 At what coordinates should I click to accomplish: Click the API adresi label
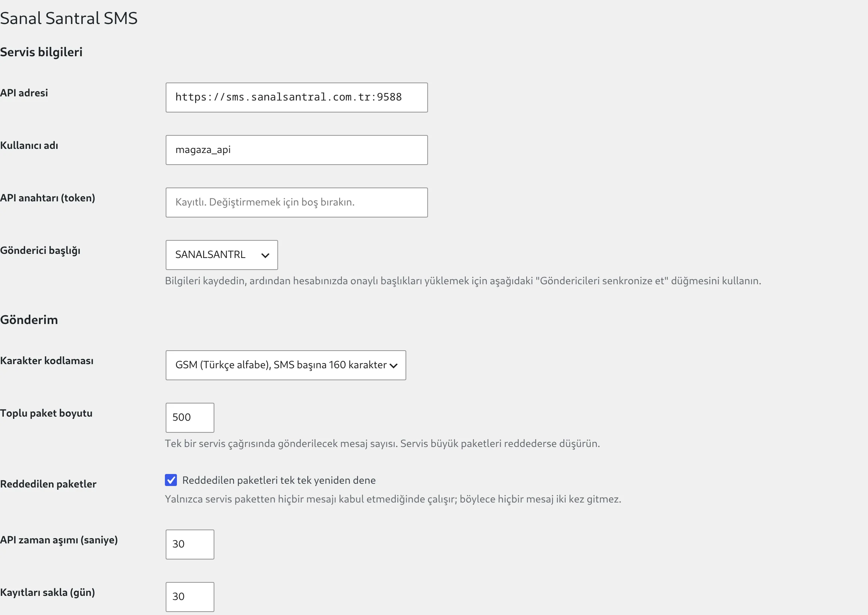24,93
